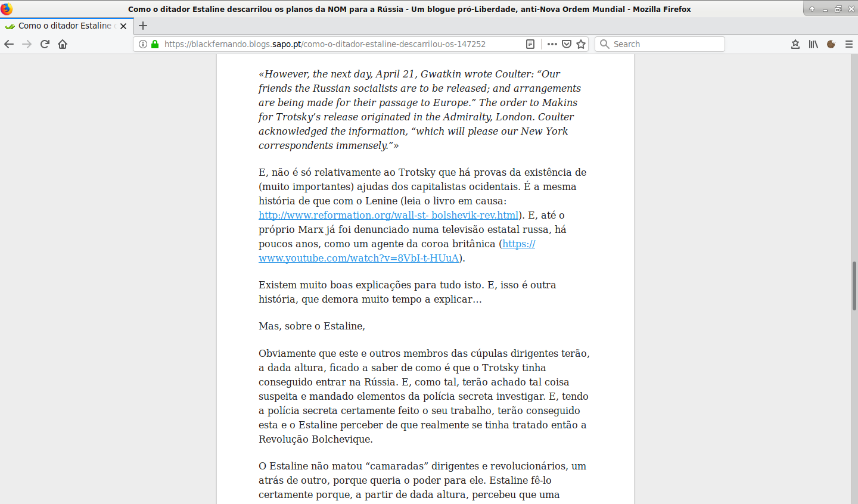Click the page vertical scrollbar thumb
Image resolution: width=858 pixels, height=504 pixels.
(x=854, y=286)
